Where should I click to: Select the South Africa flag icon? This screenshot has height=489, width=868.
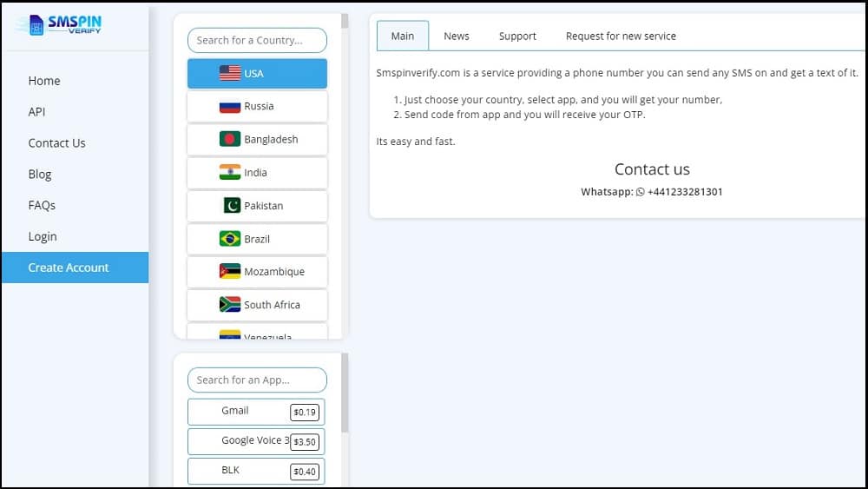tap(230, 305)
